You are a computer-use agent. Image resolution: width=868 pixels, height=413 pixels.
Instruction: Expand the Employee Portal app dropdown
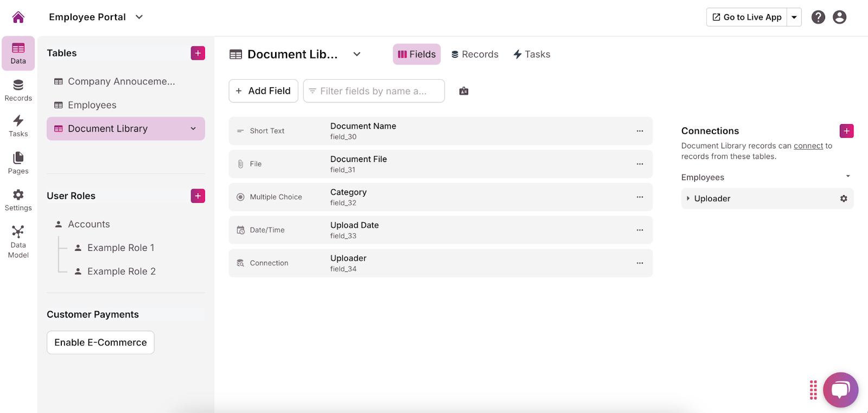[x=139, y=17]
